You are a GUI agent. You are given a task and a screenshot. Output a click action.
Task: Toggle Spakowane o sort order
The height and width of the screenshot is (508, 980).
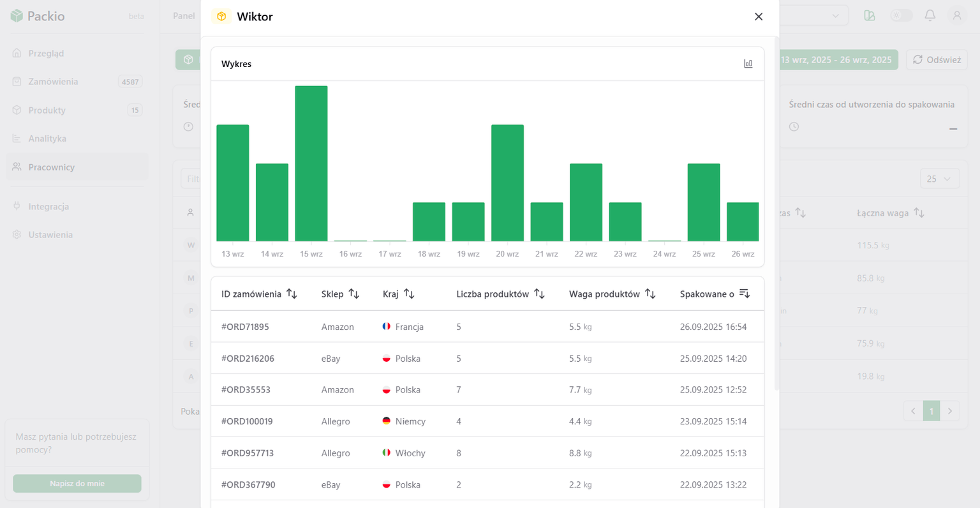(744, 294)
